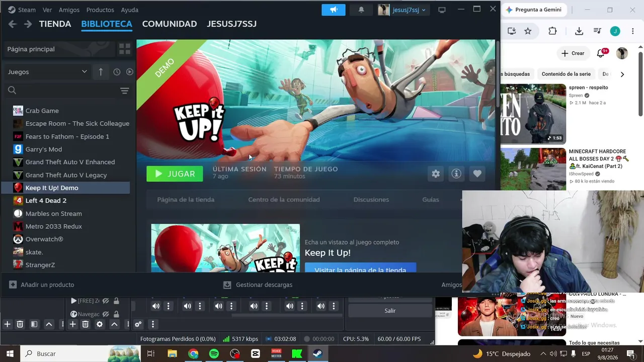The image size is (644, 362).
Task: Open Chrome downloads icon
Action: (x=579, y=31)
